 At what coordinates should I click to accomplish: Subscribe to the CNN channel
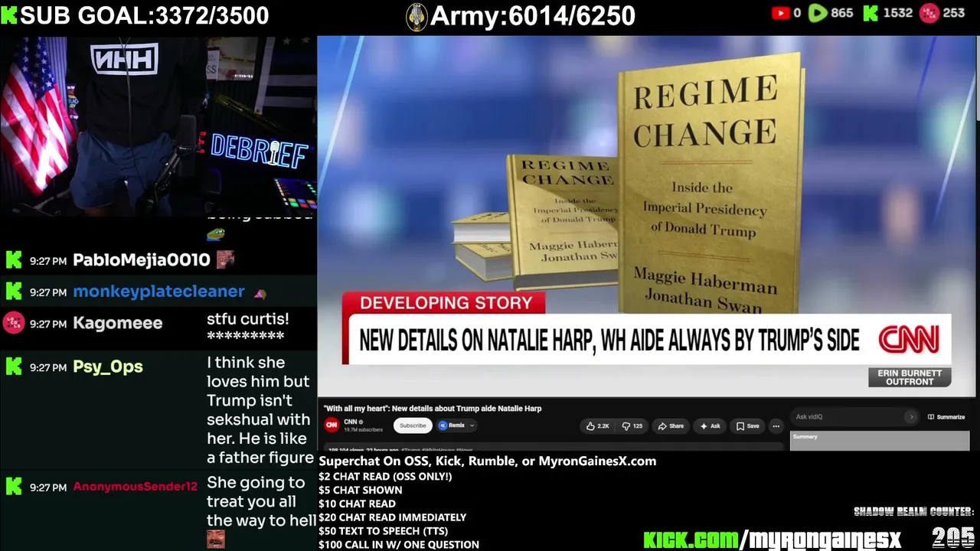(x=413, y=425)
